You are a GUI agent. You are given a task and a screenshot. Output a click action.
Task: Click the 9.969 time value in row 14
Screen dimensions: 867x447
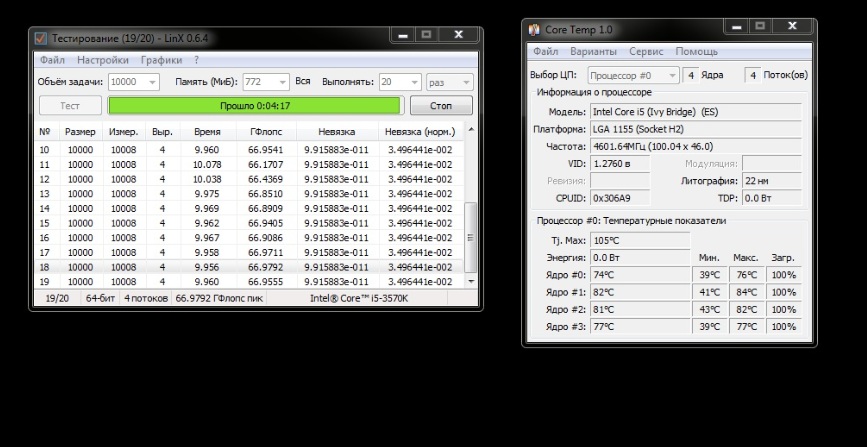point(207,209)
